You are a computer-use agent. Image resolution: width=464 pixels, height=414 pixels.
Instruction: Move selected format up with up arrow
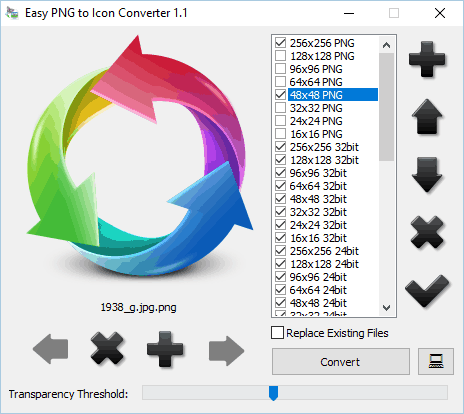(427, 117)
